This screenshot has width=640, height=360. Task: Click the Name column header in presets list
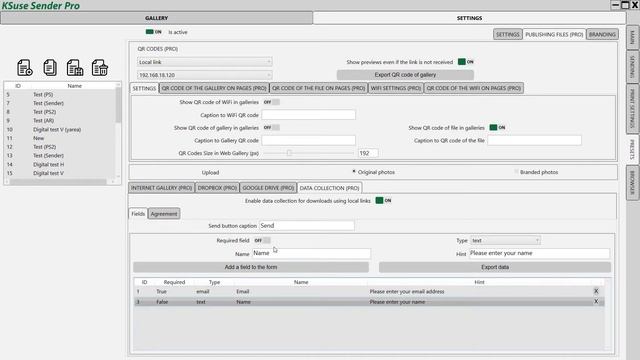74,86
